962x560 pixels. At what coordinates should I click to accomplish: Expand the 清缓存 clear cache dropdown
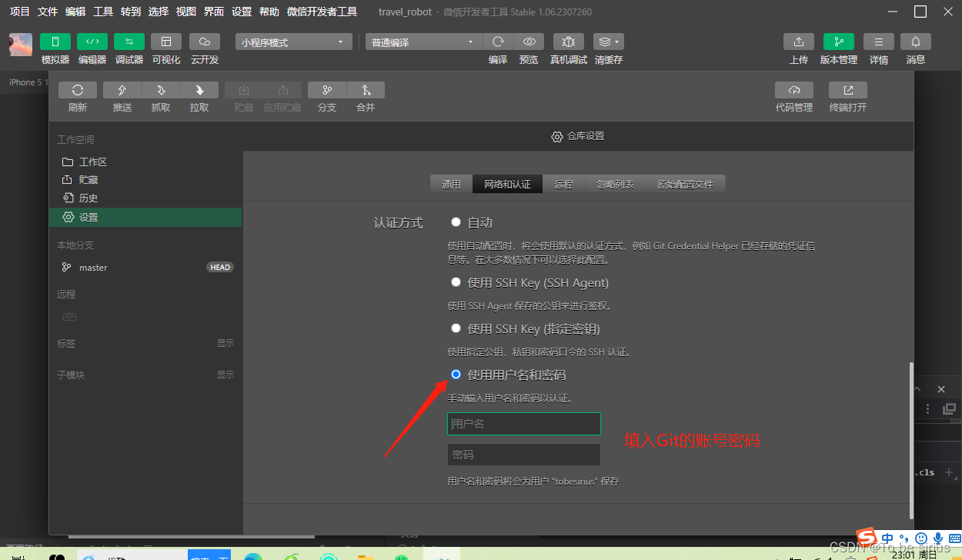coord(609,42)
